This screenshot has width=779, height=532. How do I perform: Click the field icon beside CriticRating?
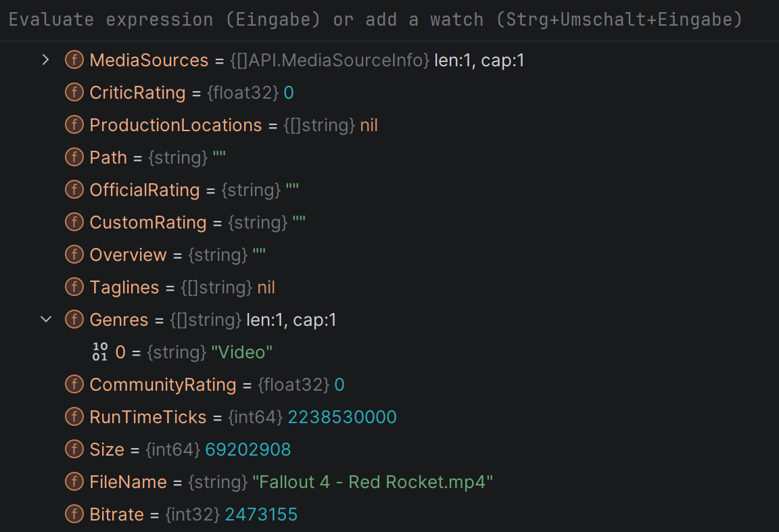(74, 93)
